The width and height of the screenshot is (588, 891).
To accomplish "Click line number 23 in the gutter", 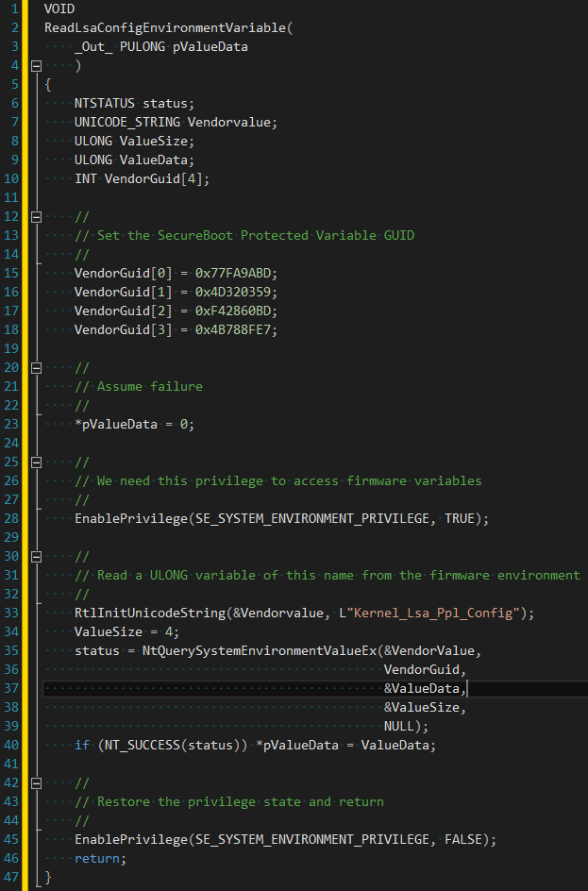I will point(12,424).
